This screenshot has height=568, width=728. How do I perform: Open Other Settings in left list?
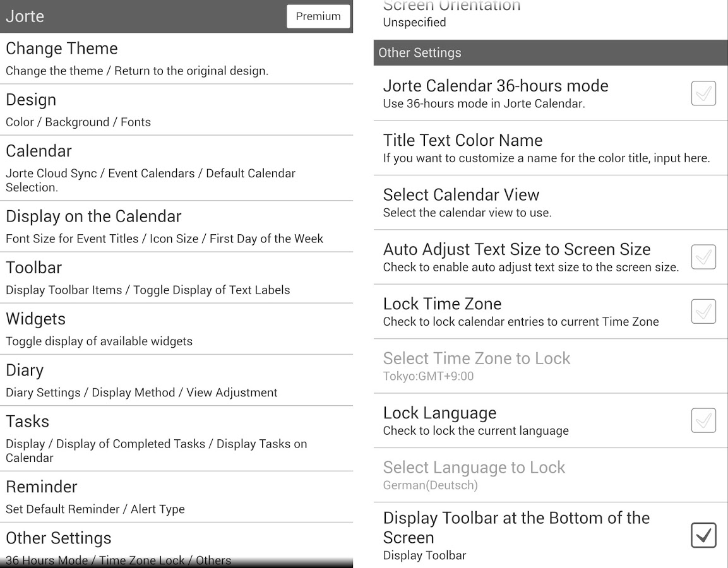tap(176, 545)
